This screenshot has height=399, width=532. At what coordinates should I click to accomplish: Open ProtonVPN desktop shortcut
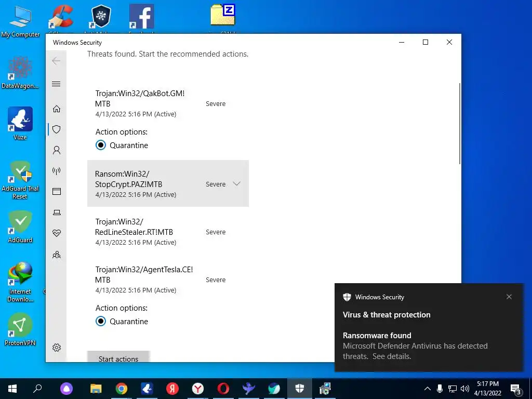tap(20, 329)
